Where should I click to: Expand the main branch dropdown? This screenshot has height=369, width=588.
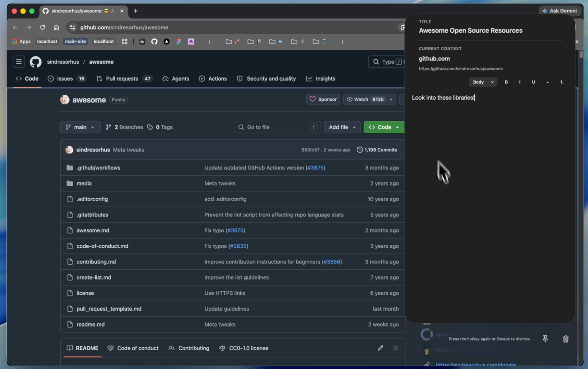pyautogui.click(x=80, y=127)
